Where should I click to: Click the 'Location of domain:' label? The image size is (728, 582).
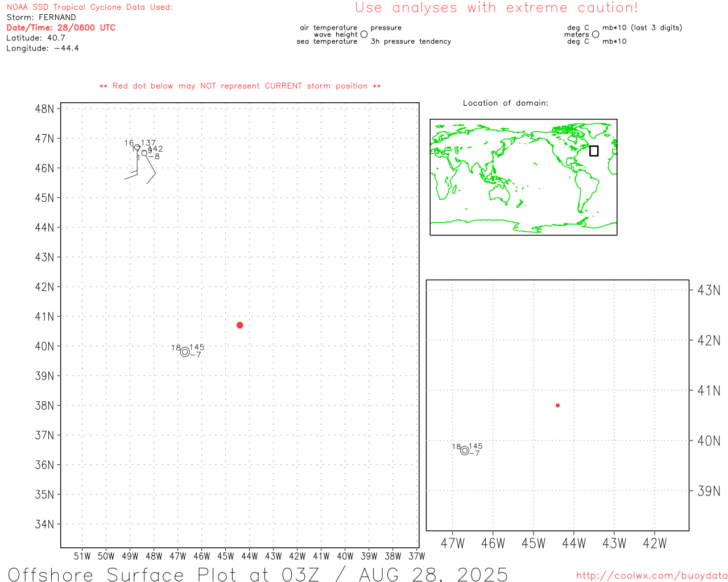click(x=506, y=103)
